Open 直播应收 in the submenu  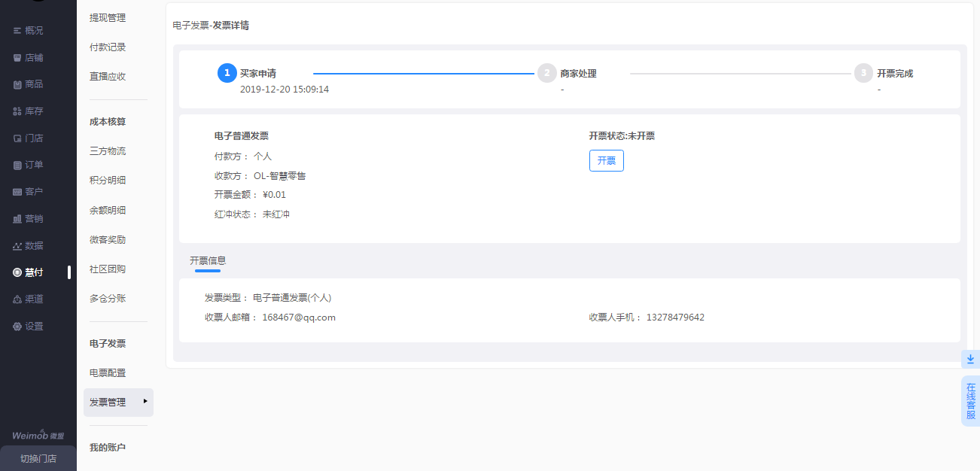click(108, 77)
